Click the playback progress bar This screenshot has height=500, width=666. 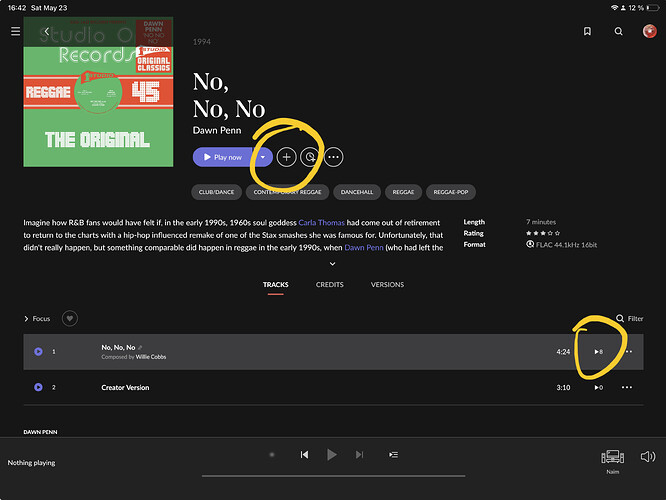(x=333, y=476)
